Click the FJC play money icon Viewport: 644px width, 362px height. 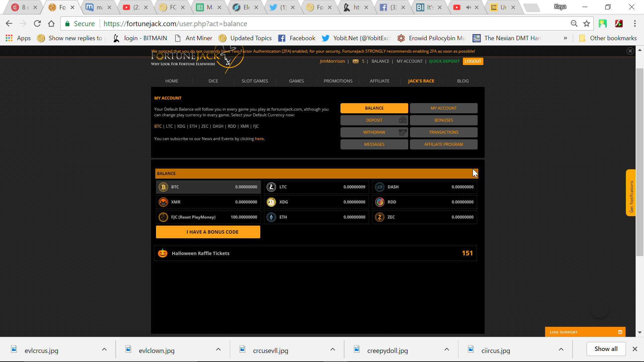click(x=163, y=217)
